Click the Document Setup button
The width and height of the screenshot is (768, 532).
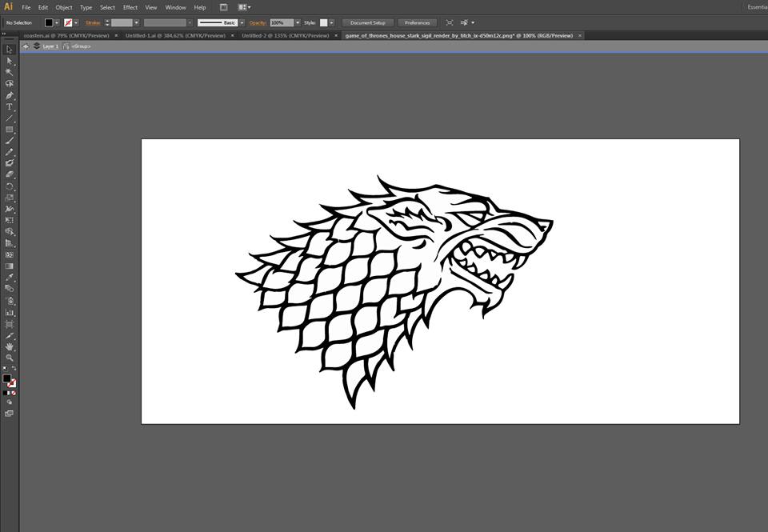368,22
